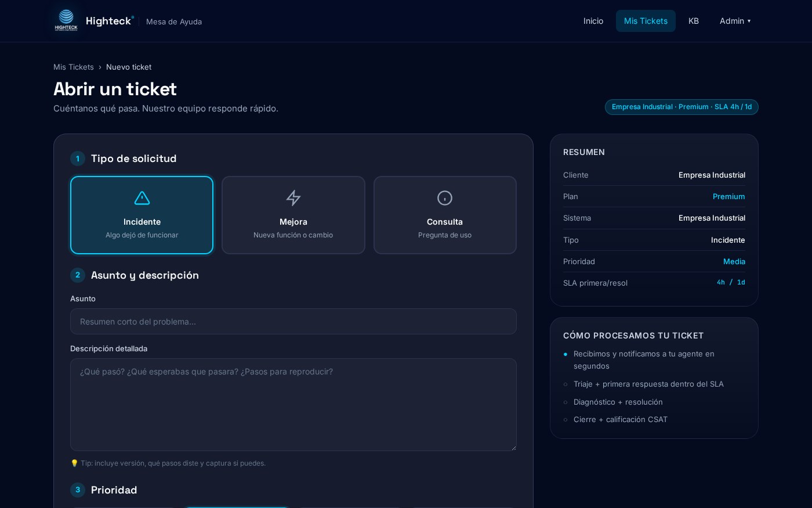Click the Premium plan value in Resumen

[728, 196]
